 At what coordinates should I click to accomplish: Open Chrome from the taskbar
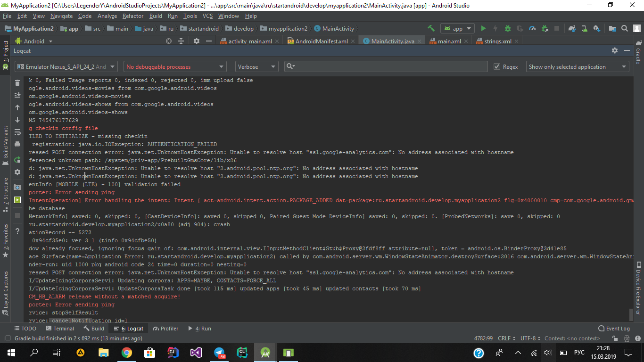(x=126, y=353)
